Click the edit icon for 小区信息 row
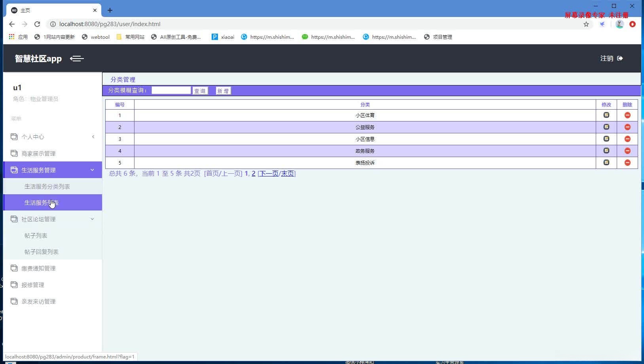The height and width of the screenshot is (364, 644). point(606,139)
